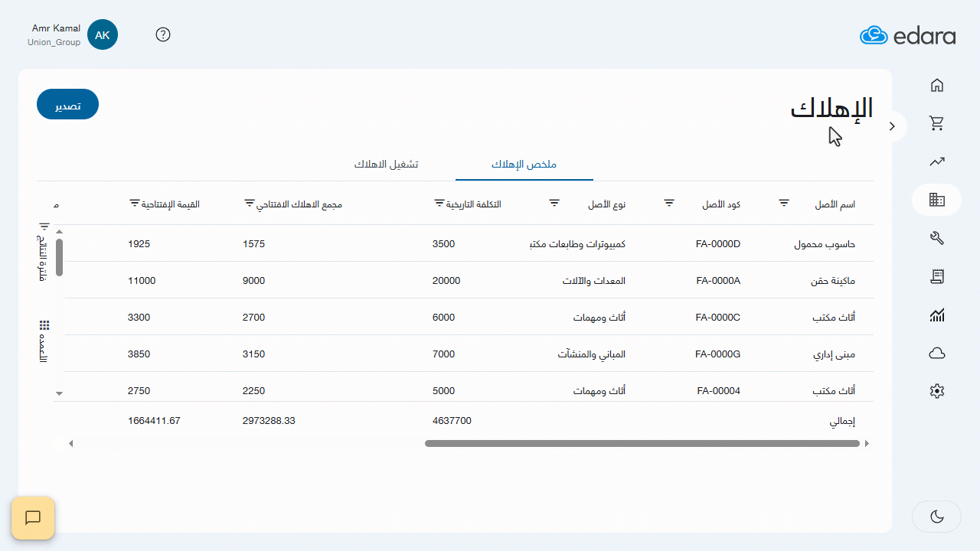Image resolution: width=980 pixels, height=551 pixels.
Task: Filter the اسم الأصل column
Action: point(784,204)
